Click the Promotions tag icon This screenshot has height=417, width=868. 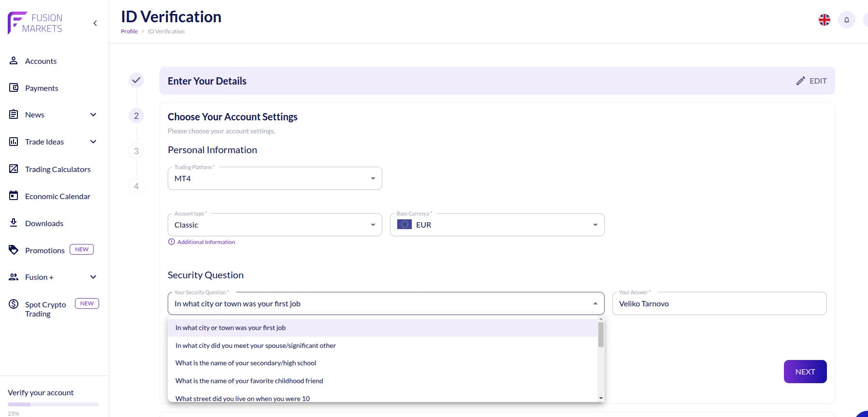click(x=14, y=250)
